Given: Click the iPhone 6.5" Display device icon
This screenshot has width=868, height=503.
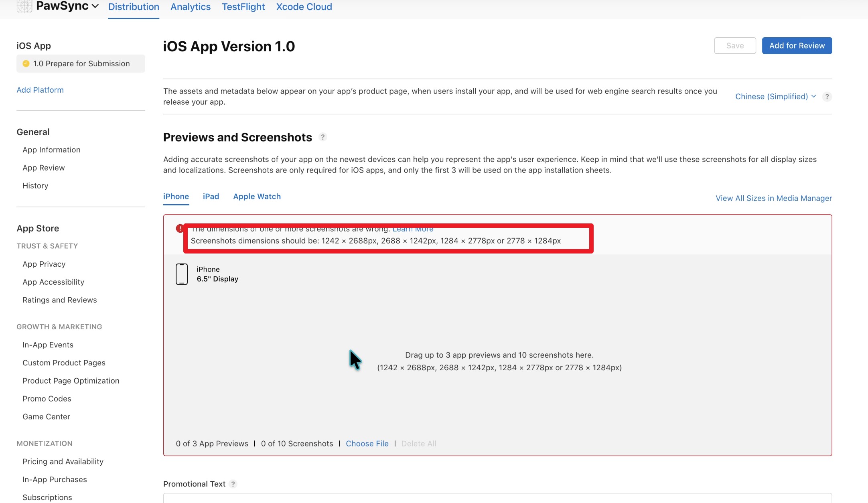Looking at the screenshot, I should coord(182,274).
